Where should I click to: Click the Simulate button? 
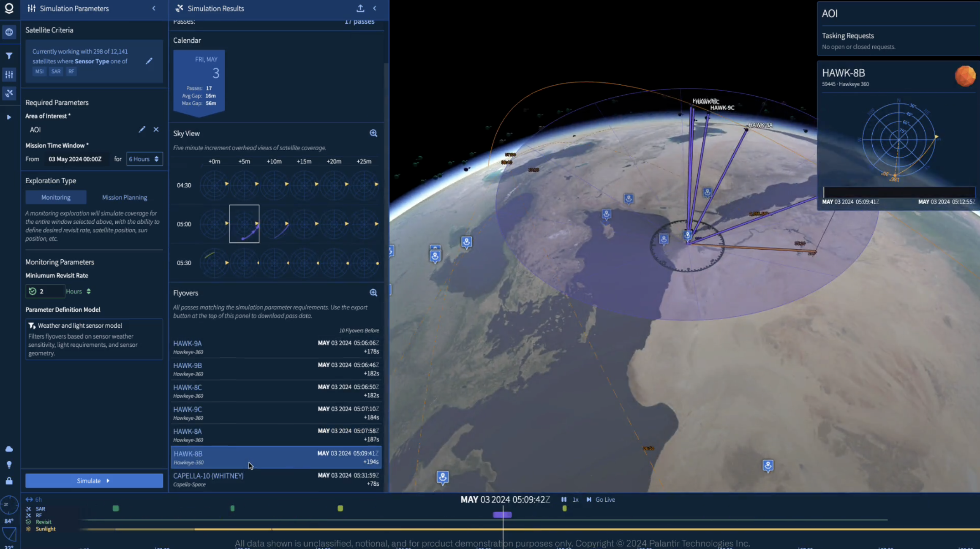tap(94, 481)
